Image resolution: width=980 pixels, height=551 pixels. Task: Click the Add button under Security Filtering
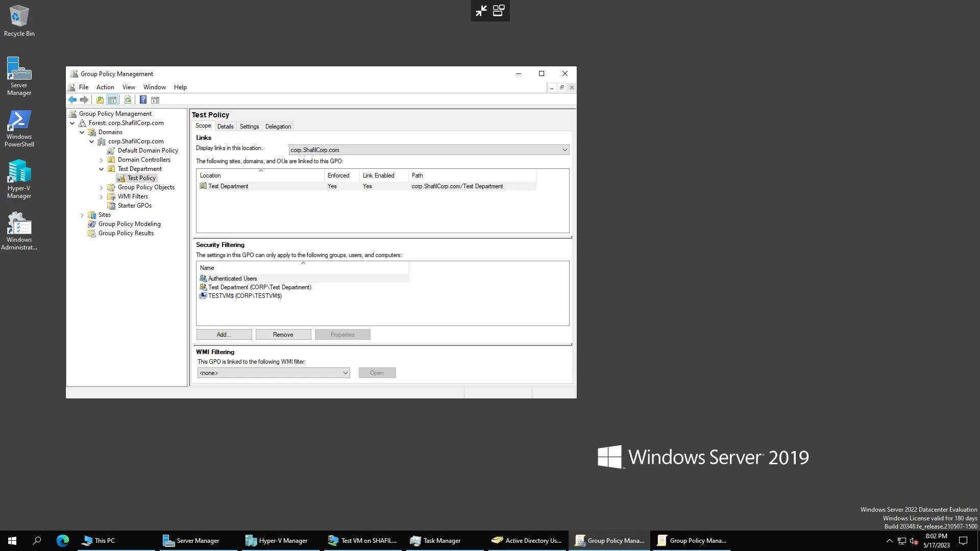[x=224, y=334]
